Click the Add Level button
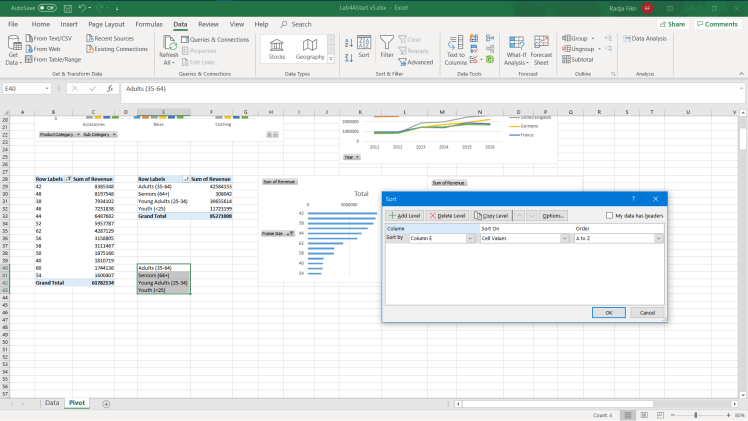 pos(405,215)
